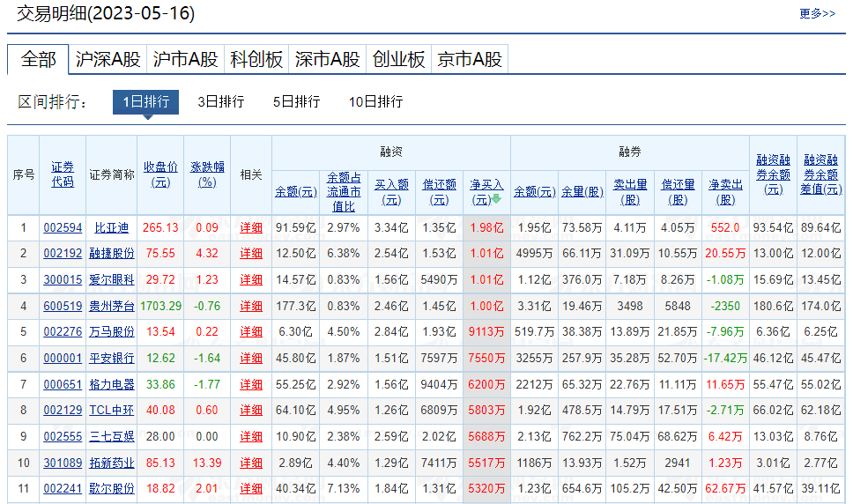The image size is (853, 504).
Task: Click the green sort arrow under 净买入
Action: [496, 199]
